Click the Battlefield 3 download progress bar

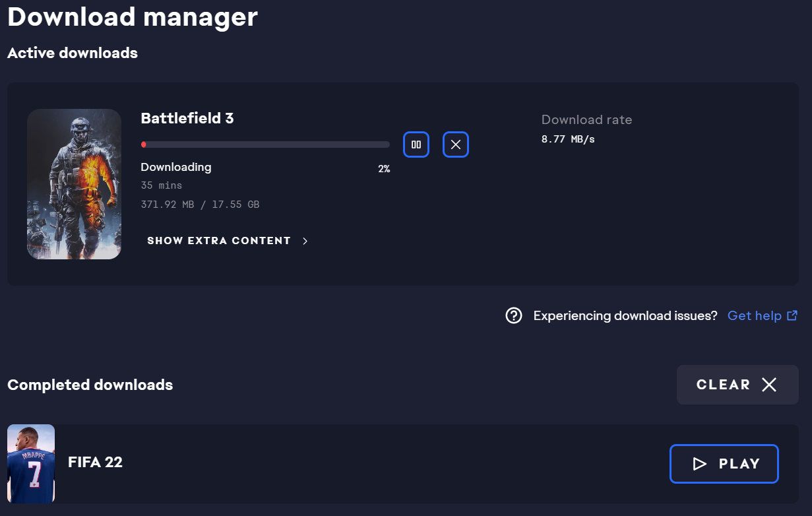coord(265,145)
